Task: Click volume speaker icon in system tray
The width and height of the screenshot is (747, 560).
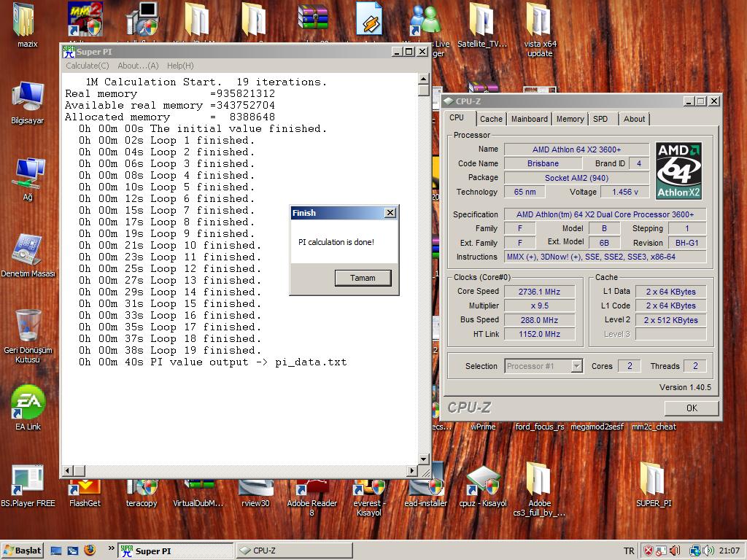Action: click(x=708, y=551)
